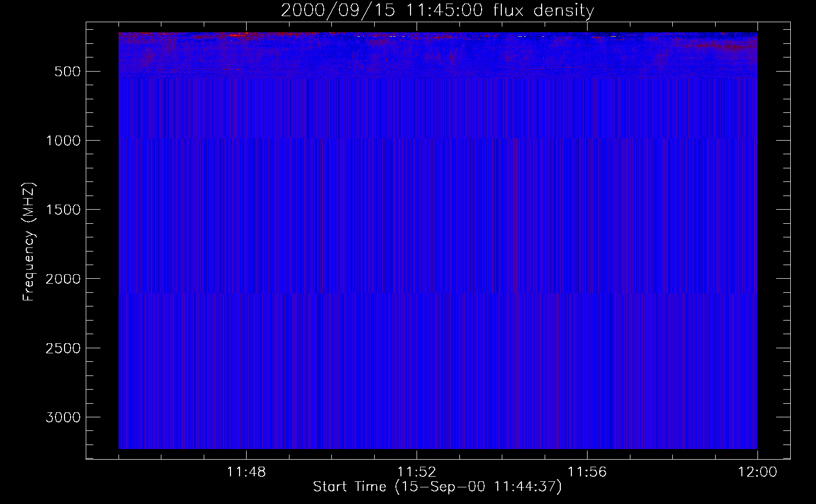Click spectrogram at 11:56 and 2000 MHz

coord(587,278)
